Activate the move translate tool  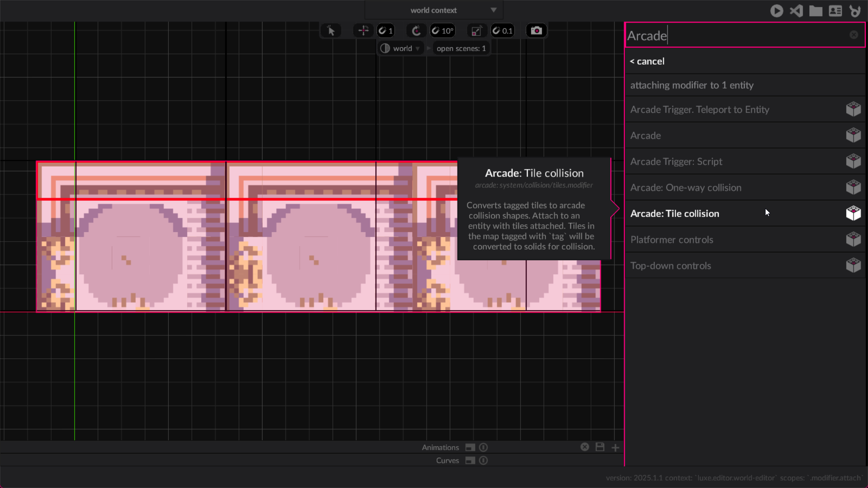pyautogui.click(x=363, y=31)
